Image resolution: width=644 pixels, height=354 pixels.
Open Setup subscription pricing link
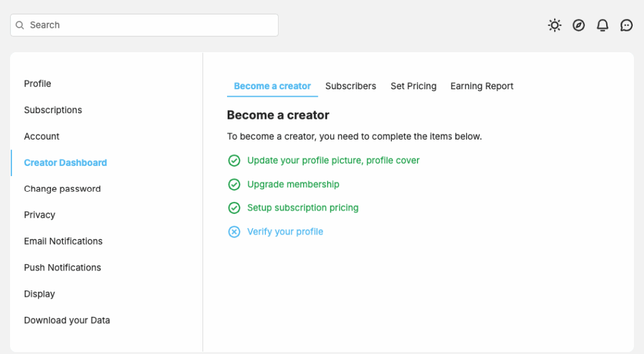303,207
